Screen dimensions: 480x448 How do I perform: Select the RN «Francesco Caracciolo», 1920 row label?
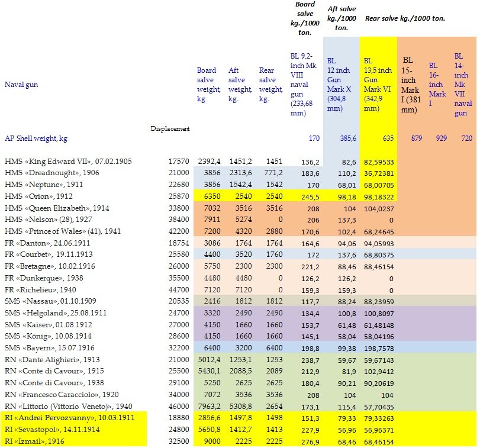click(62, 395)
